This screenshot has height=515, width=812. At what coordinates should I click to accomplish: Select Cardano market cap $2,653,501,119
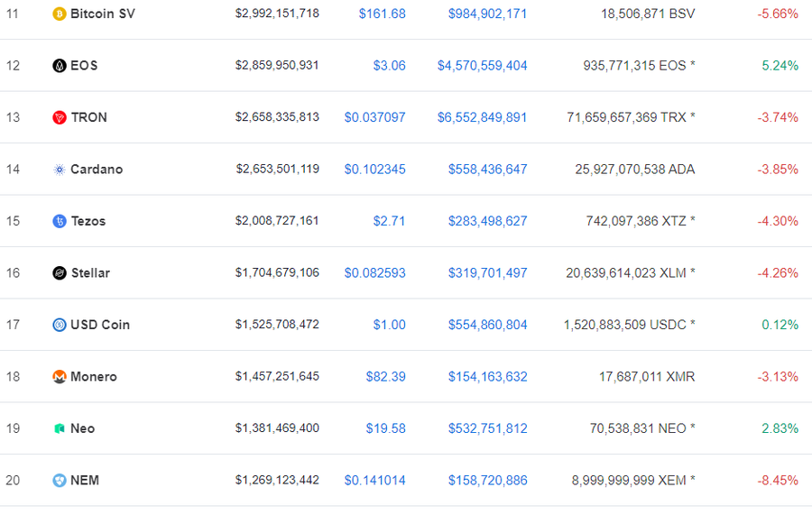coord(278,169)
